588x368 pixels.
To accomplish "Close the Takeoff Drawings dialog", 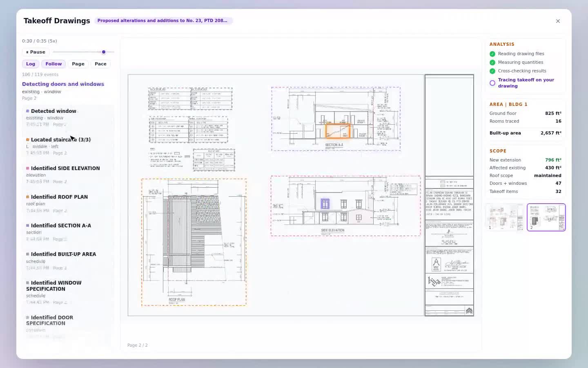I will point(558,21).
